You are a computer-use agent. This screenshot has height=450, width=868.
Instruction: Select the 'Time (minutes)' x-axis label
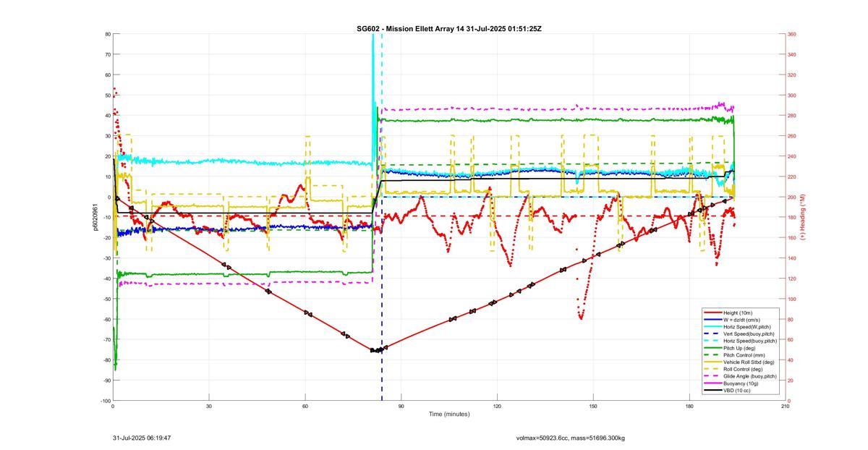[x=449, y=415]
